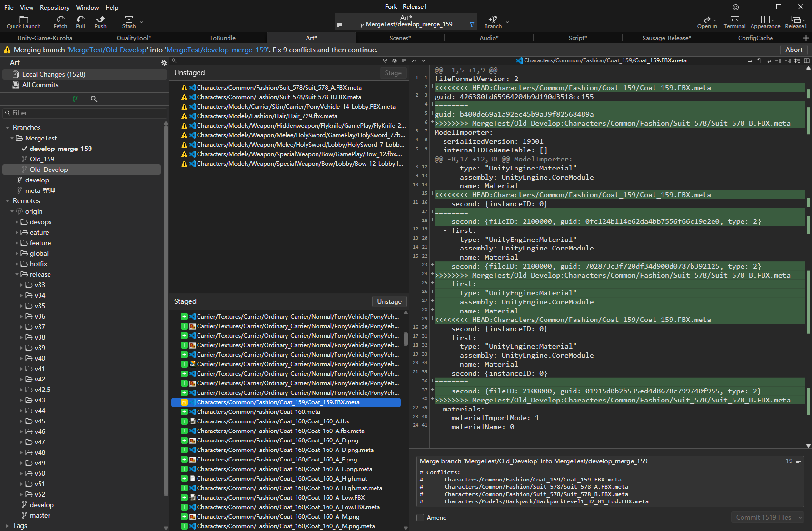Click the branch Filter input field
The image size is (812, 531).
[86, 113]
